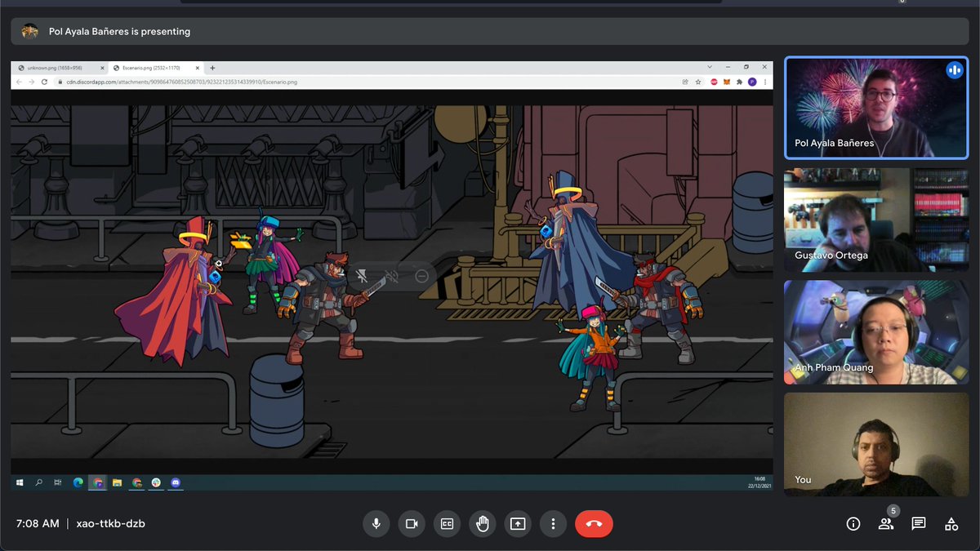The image size is (980, 551).
Task: Toggle closed captions with the CC button
Action: point(447,524)
